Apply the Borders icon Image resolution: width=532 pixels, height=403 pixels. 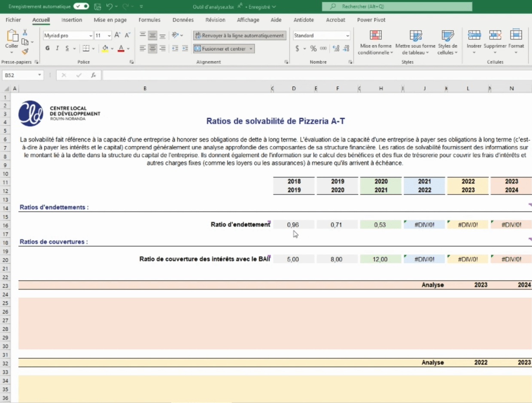pos(85,49)
